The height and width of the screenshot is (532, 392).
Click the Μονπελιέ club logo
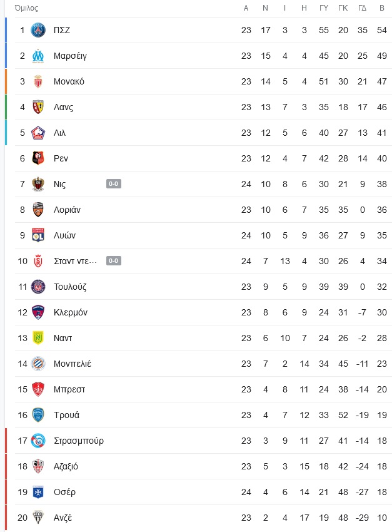point(38,364)
